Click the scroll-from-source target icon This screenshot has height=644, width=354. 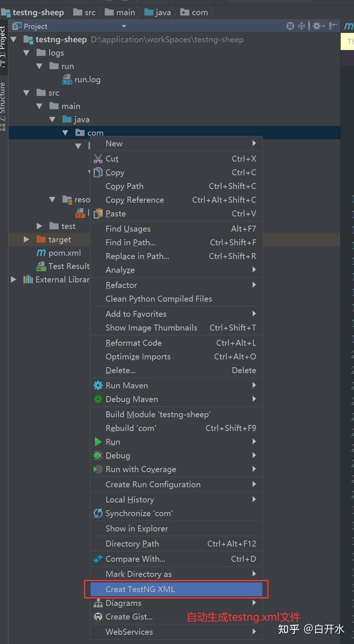(x=290, y=26)
